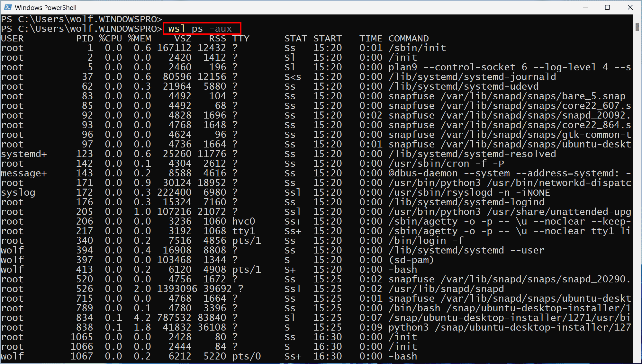The width and height of the screenshot is (642, 364).
Task: Select the /sbin/init process line
Action: tap(417, 48)
